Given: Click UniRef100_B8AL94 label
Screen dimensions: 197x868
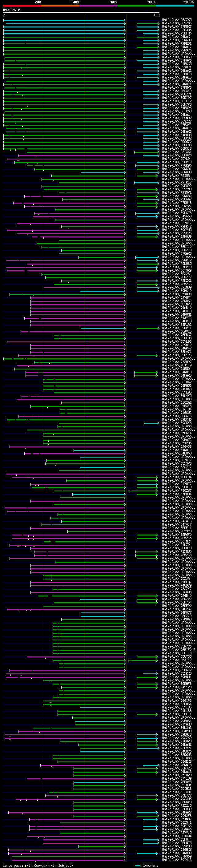Looking at the screenshot, I should [177, 477].
